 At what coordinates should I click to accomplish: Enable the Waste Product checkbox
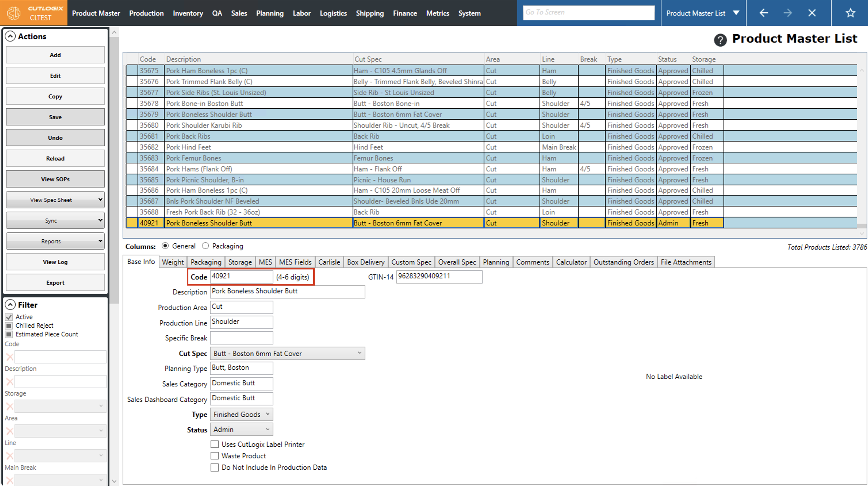(x=215, y=456)
